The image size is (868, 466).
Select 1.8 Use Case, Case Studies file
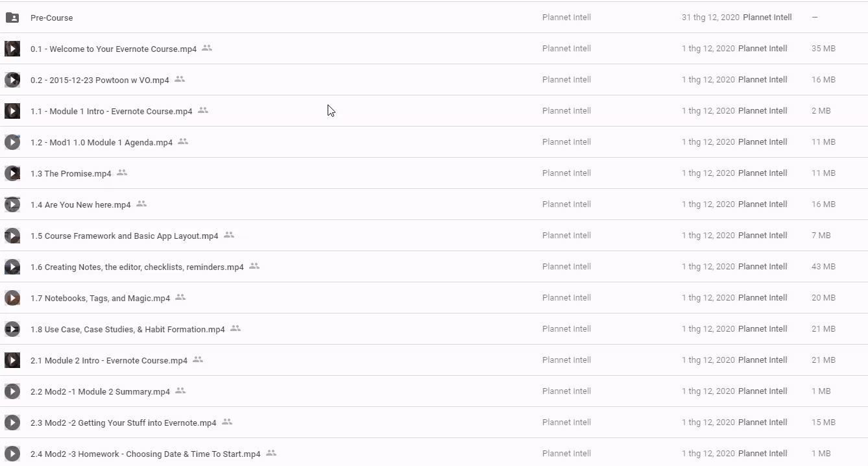point(127,329)
